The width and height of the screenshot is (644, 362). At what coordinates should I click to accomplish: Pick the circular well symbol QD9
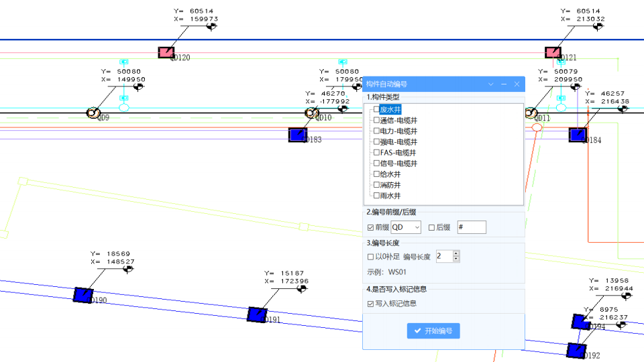click(x=93, y=113)
